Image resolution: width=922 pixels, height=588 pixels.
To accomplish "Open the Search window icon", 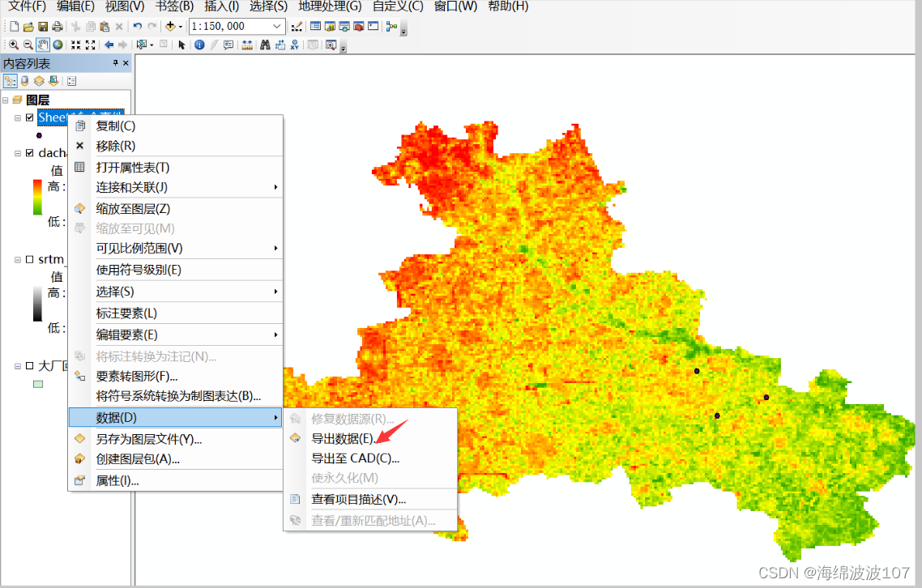I will coord(344,27).
